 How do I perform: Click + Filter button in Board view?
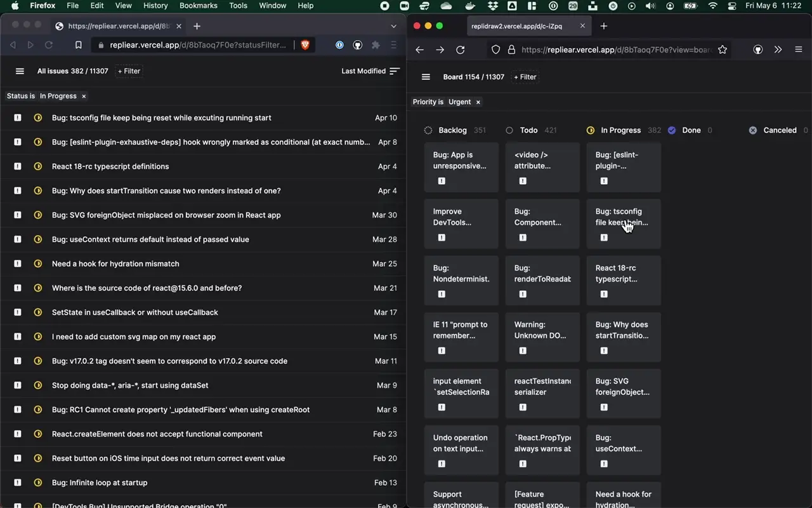(x=525, y=77)
